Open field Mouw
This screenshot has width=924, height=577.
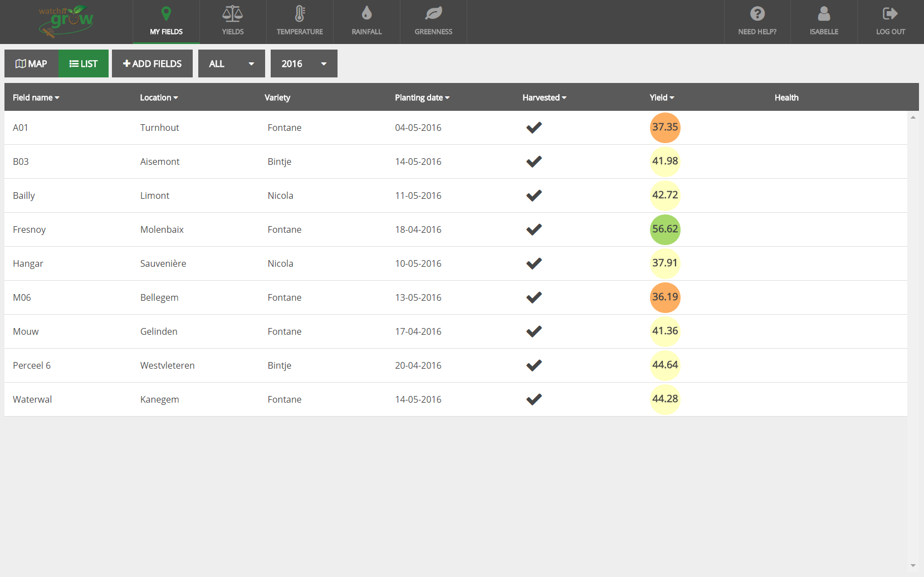(x=26, y=331)
